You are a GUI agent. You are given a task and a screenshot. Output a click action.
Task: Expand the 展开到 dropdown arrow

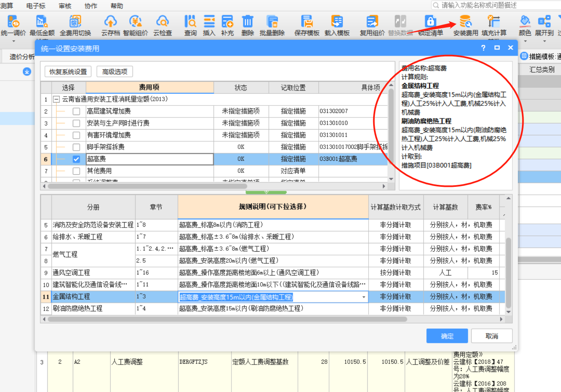(x=544, y=41)
